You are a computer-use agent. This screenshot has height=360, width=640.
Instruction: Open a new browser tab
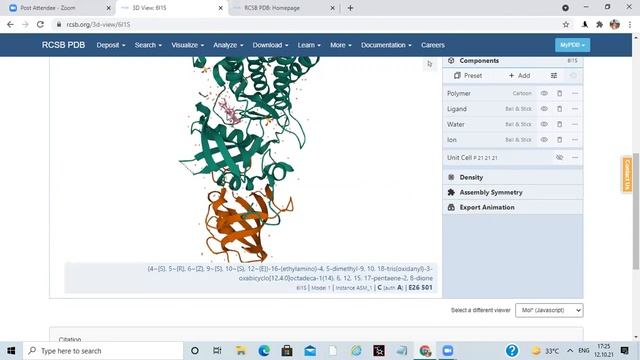coord(350,8)
